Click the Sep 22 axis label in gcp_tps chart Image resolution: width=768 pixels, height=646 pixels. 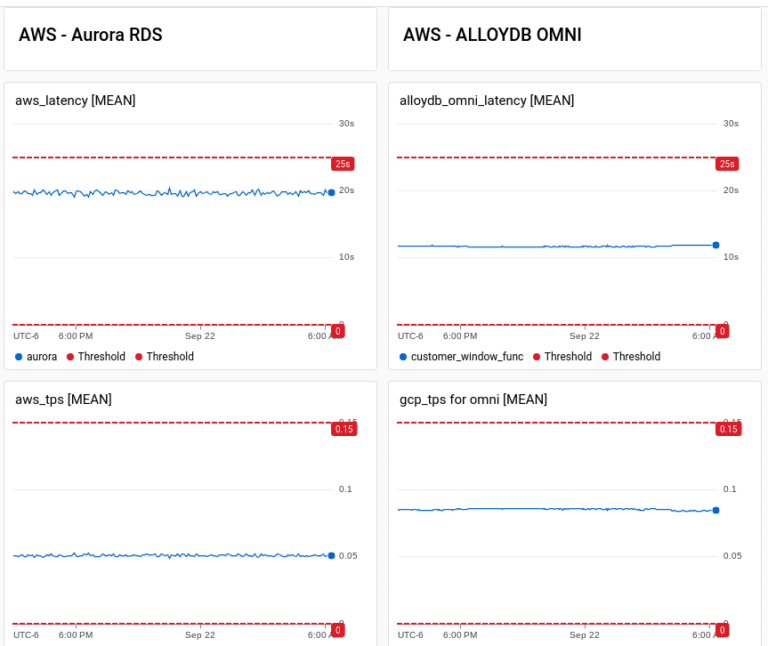coord(584,635)
